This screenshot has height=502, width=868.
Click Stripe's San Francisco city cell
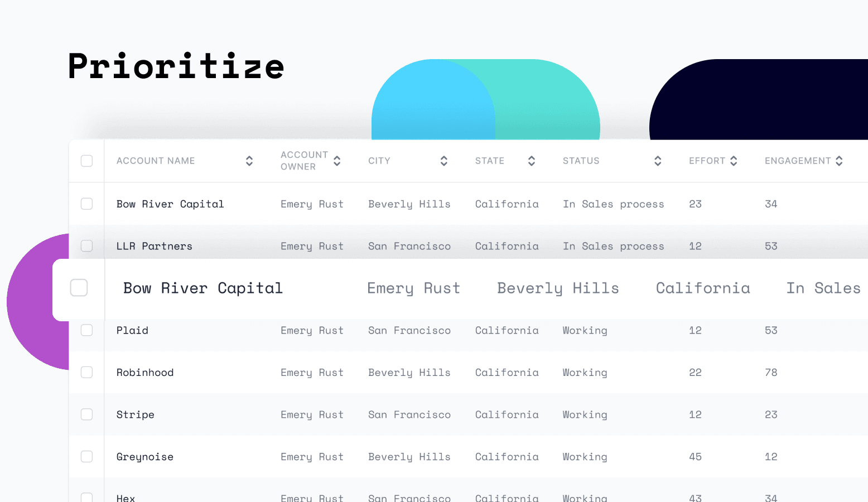pos(409,414)
